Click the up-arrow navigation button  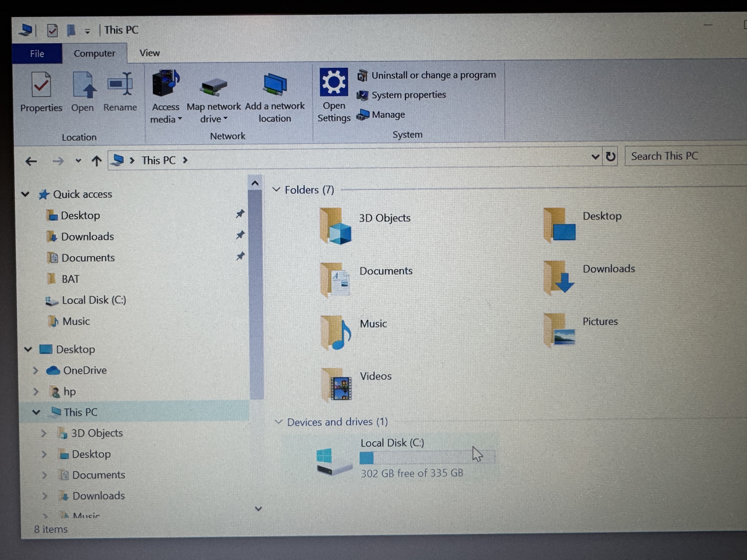(x=97, y=161)
